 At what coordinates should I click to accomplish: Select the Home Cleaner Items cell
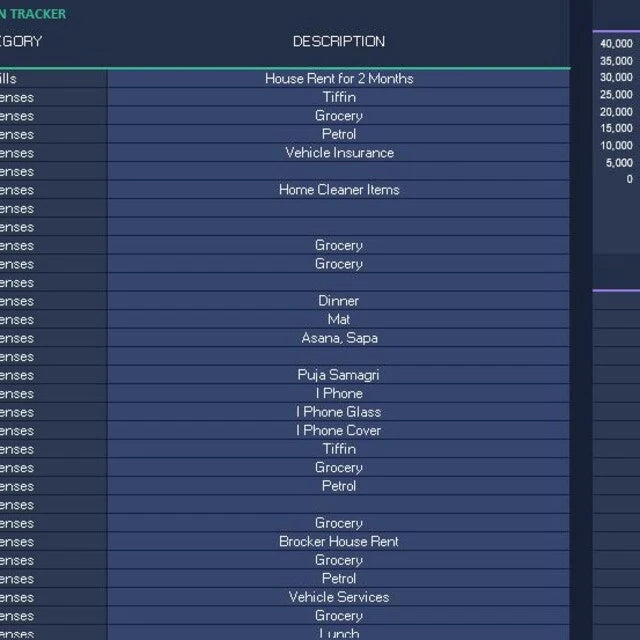(339, 189)
